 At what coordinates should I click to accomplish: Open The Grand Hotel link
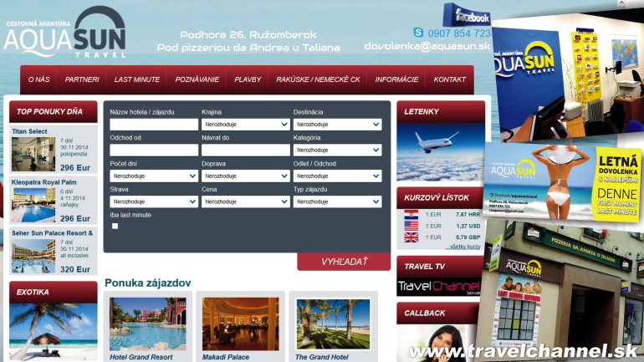point(322,357)
